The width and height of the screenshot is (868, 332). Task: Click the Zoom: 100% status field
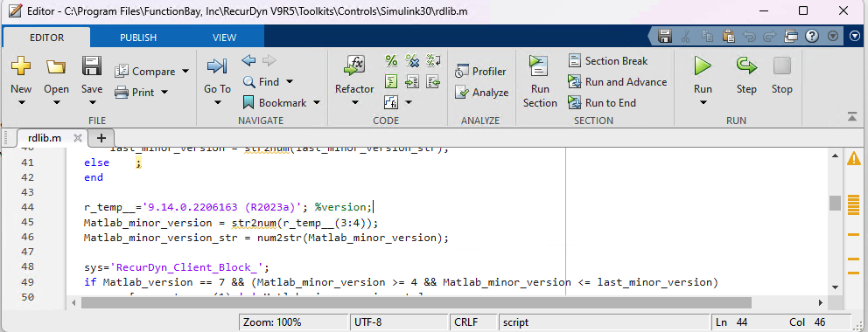[x=293, y=322]
